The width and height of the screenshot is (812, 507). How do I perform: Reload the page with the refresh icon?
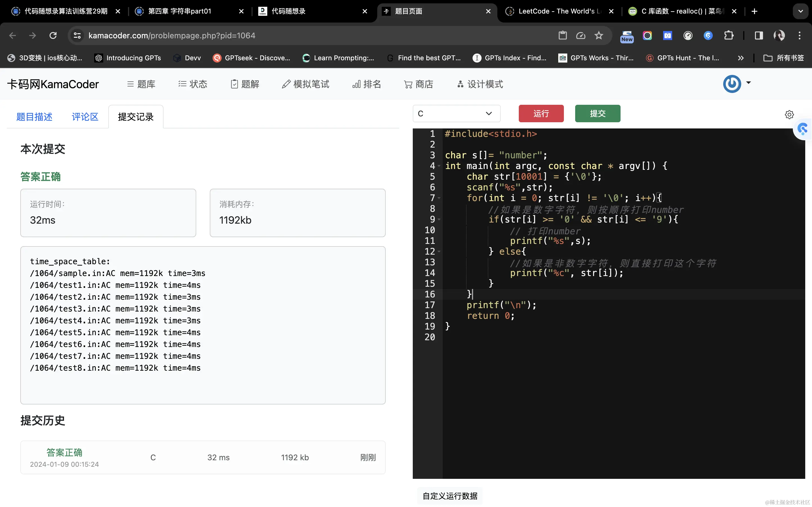tap(53, 35)
